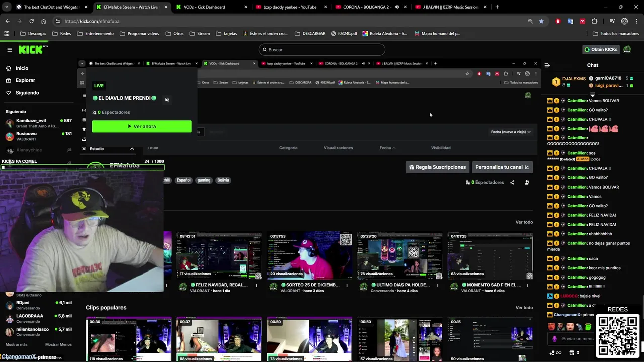Click the Obtén KICKs button
644x362 pixels.
601,49
